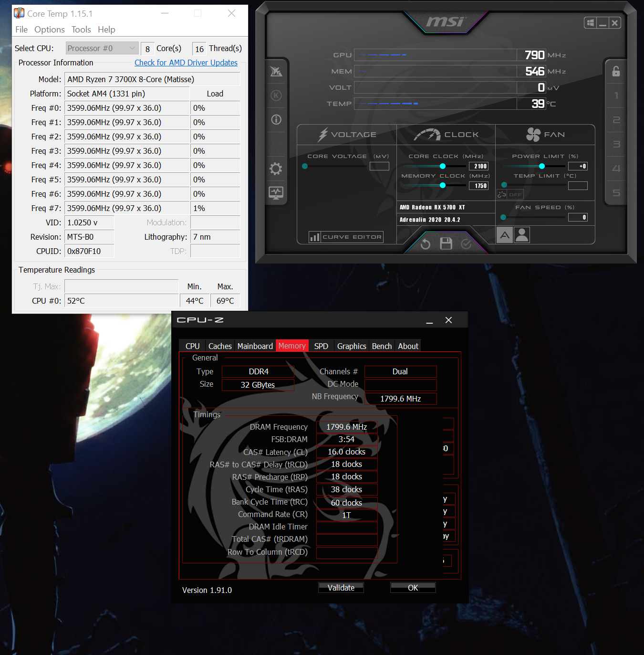Screen dimensions: 644x655
Task: Switch to the CPU tab in CPU-Z
Action: tap(193, 346)
